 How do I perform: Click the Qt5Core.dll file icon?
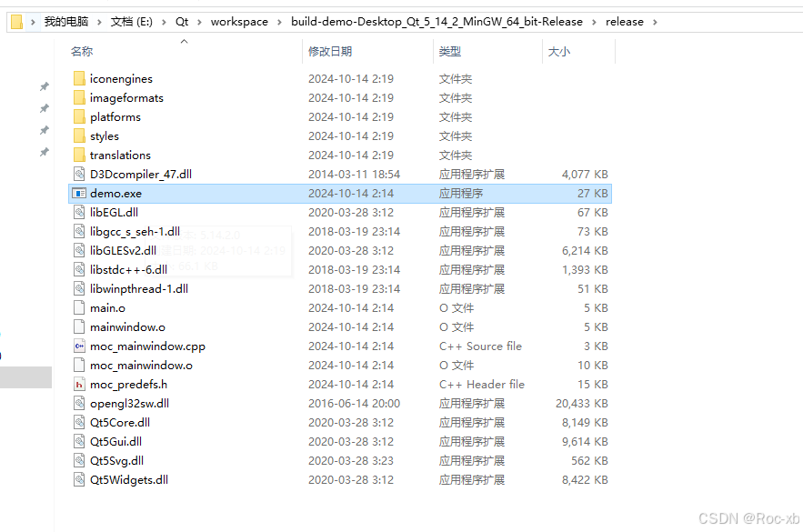(79, 423)
